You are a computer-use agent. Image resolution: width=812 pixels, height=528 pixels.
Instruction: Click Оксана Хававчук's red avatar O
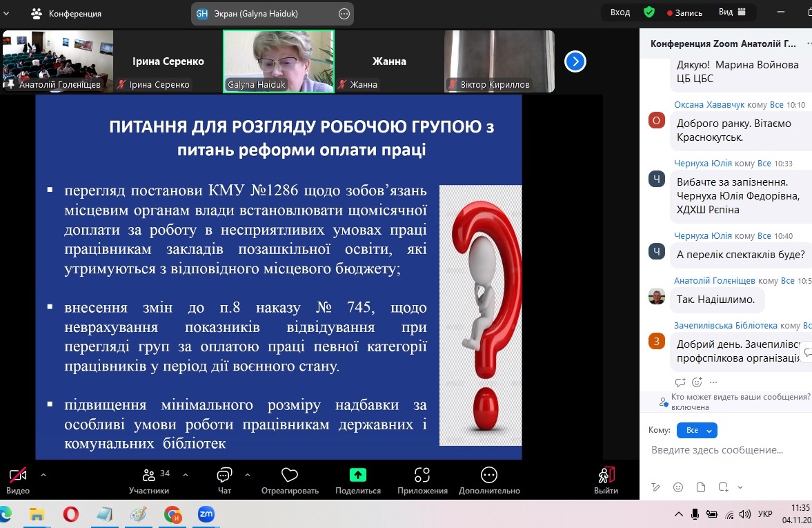pos(657,121)
